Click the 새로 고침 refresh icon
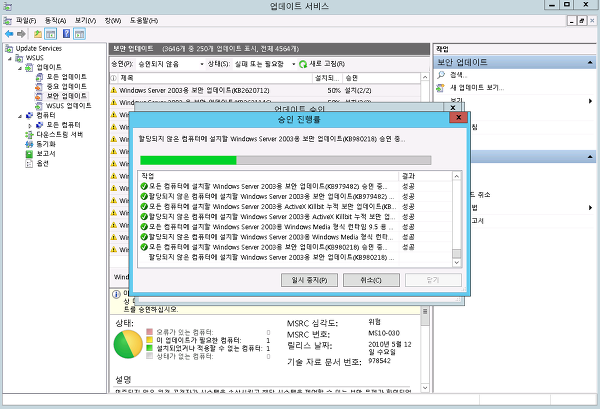Screen dimensions: 600x409 [x=303, y=64]
